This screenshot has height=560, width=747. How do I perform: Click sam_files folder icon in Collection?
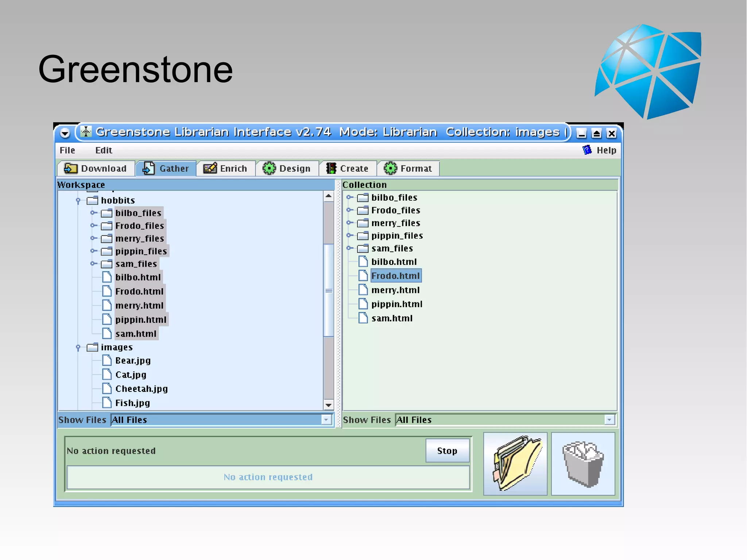(363, 249)
